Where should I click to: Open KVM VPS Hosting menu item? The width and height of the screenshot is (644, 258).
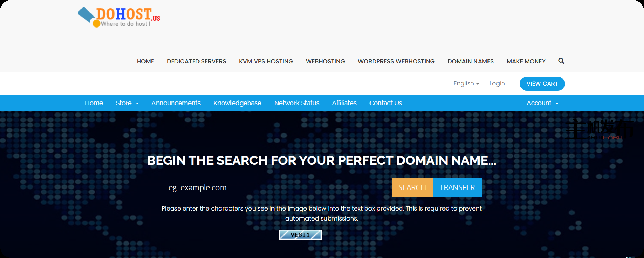click(x=266, y=61)
